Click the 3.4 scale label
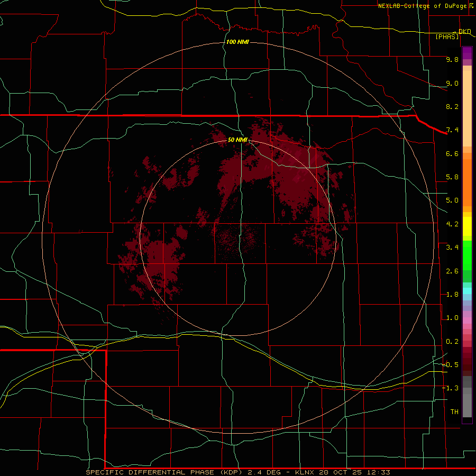The height and width of the screenshot is (476, 476). [x=452, y=248]
